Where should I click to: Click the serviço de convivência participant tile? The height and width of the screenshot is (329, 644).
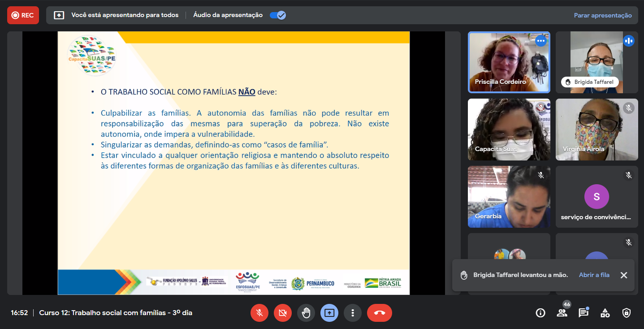596,197
